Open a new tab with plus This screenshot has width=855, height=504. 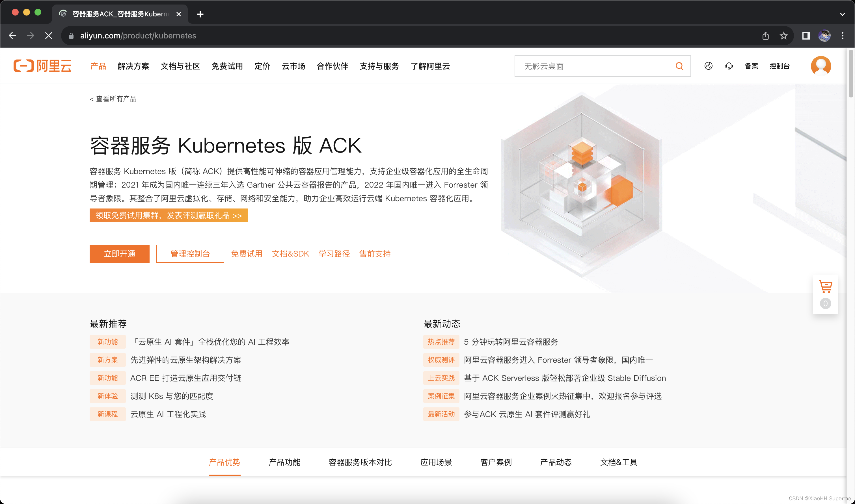pos(200,14)
